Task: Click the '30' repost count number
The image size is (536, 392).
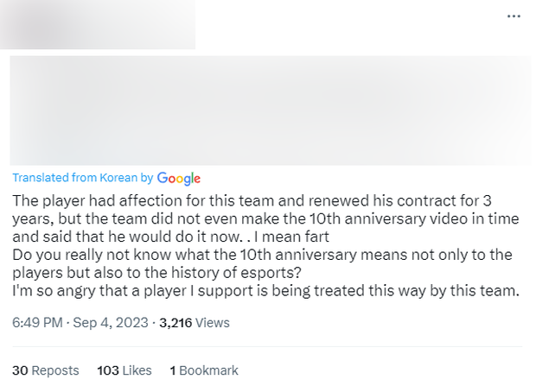Action: click(x=20, y=370)
